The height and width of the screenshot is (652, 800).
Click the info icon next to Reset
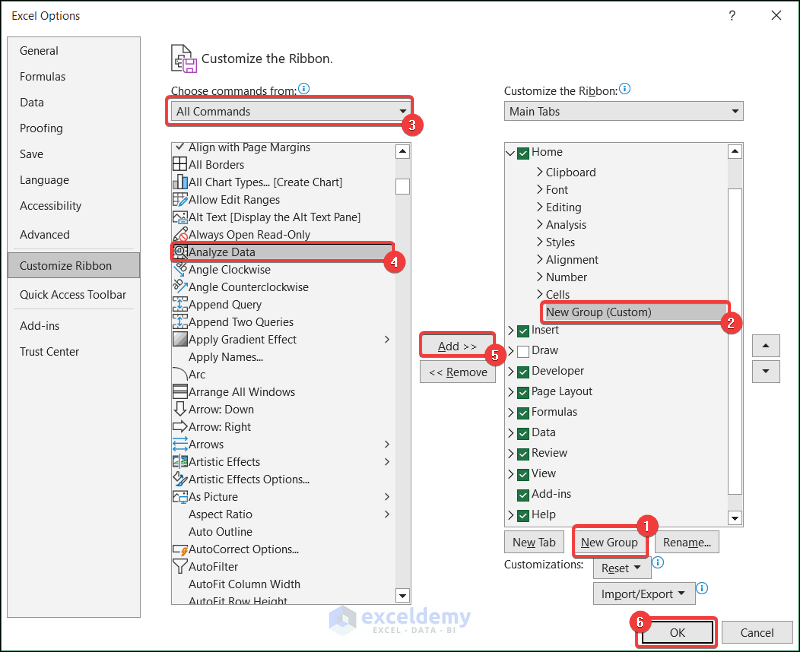click(658, 562)
